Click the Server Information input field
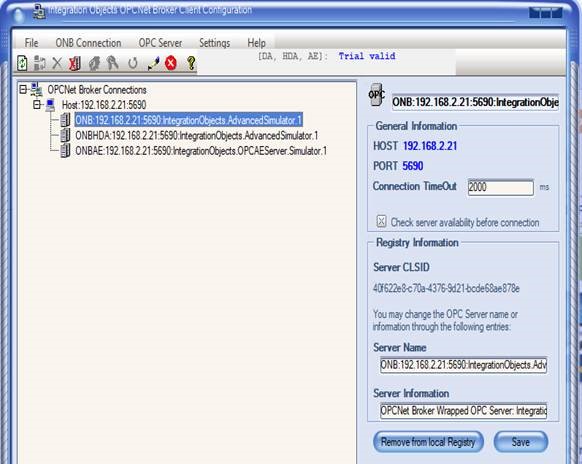This screenshot has width=582, height=464. pos(463,411)
